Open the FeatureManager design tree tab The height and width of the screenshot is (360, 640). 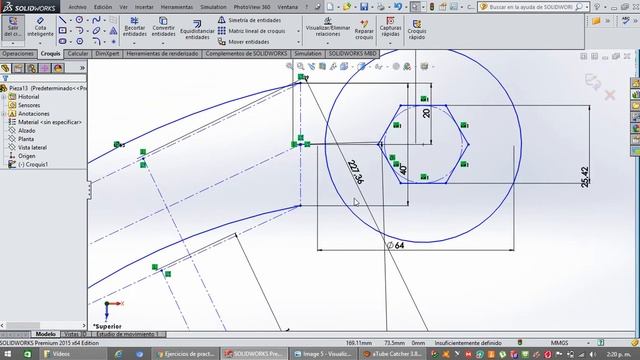tap(5, 68)
